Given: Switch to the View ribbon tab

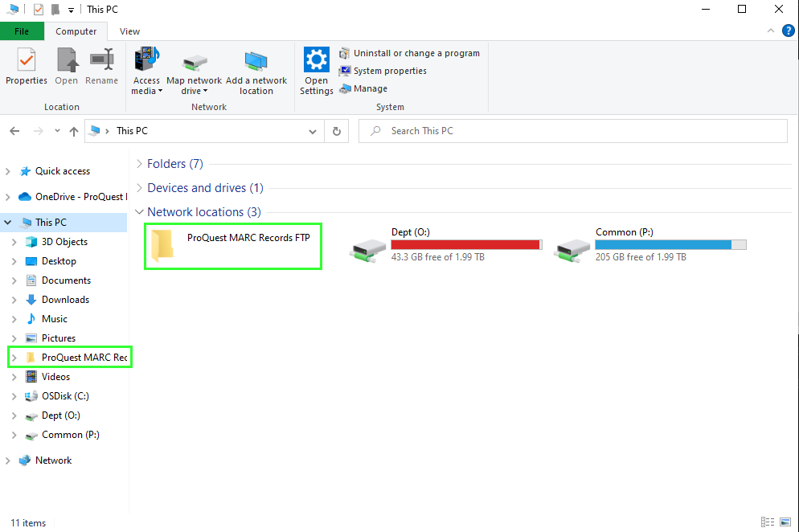Looking at the screenshot, I should pos(129,31).
